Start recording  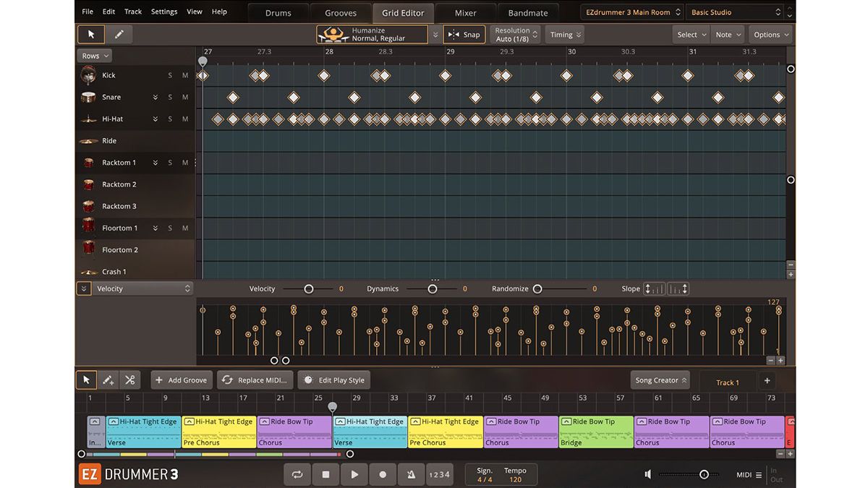pos(383,474)
